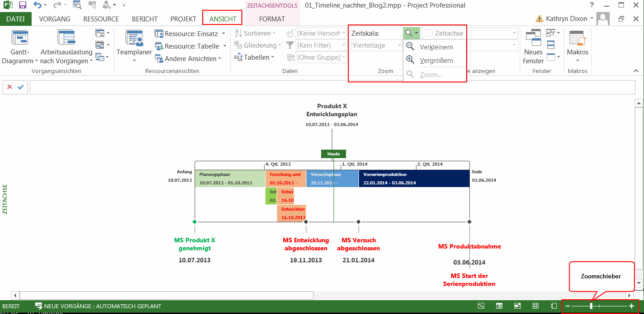
Task: Open the FORMAT ribbon tab
Action: pos(272,19)
